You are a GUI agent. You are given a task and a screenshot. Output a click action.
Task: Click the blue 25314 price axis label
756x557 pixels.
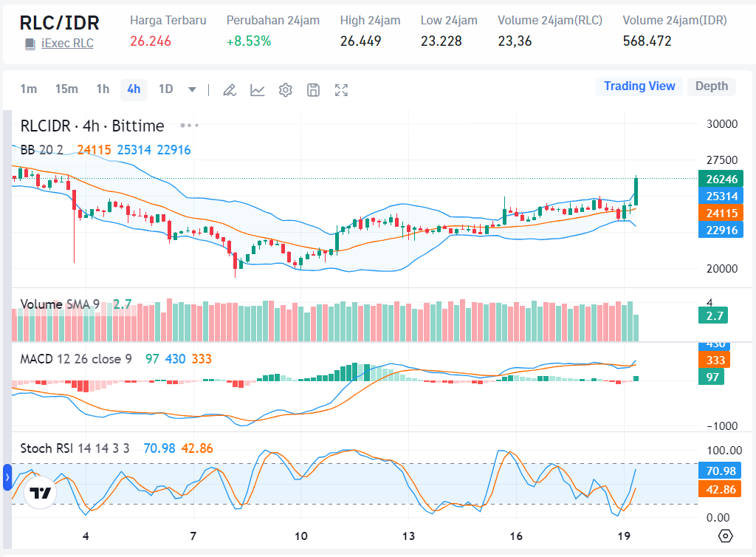click(721, 197)
